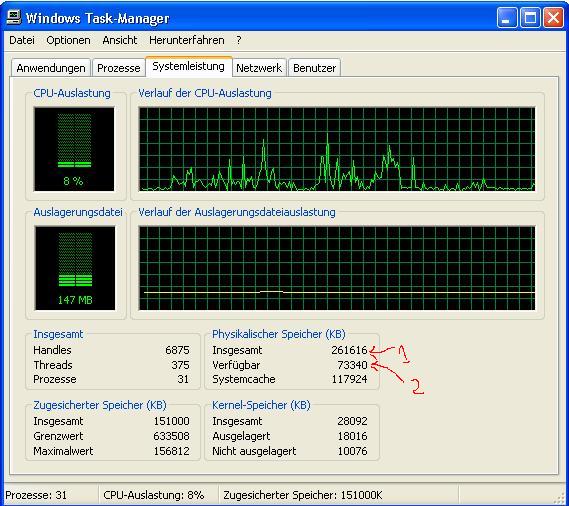
Task: Click the Kernel-Speicher (KB) group label
Action: pyautogui.click(x=261, y=405)
